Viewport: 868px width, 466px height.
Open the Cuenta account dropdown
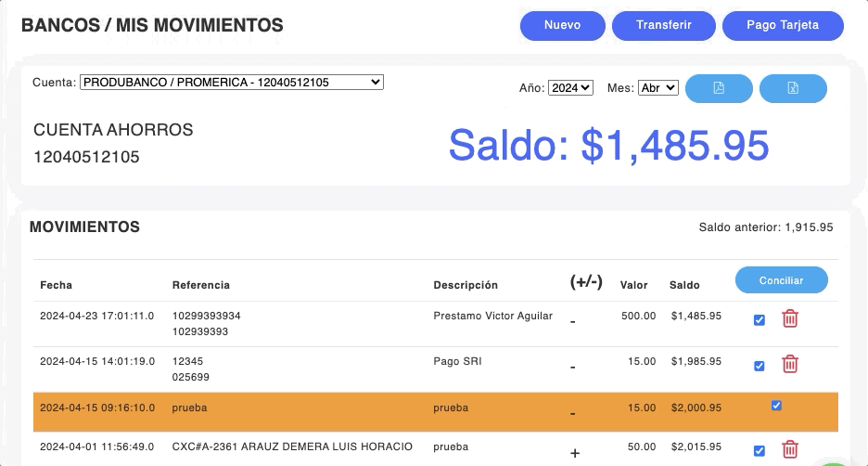tap(231, 83)
